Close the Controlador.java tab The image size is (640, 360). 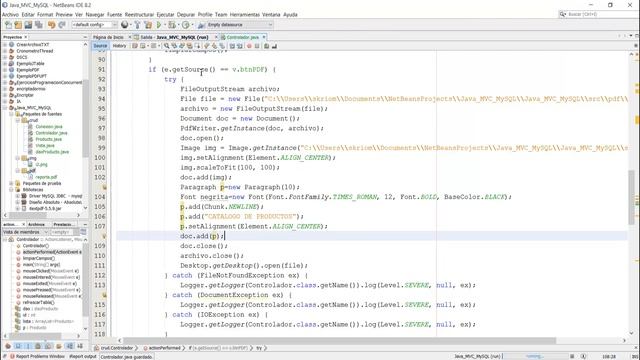coord(264,37)
